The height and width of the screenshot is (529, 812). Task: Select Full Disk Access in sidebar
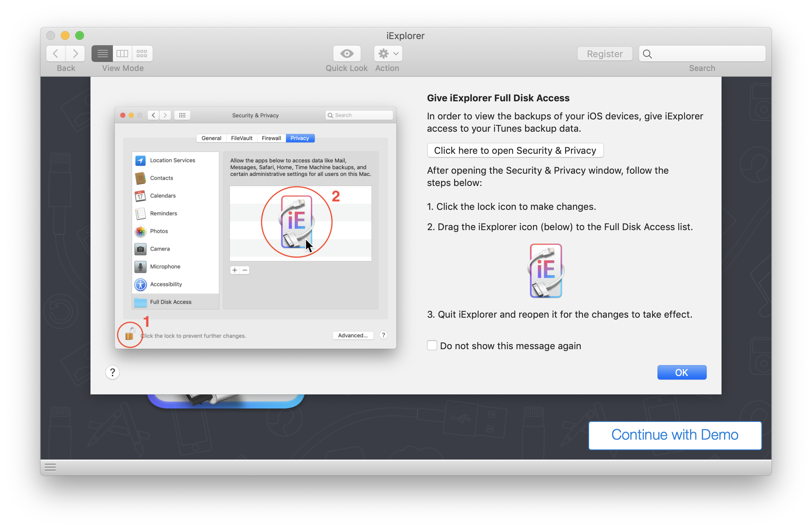[x=172, y=302]
